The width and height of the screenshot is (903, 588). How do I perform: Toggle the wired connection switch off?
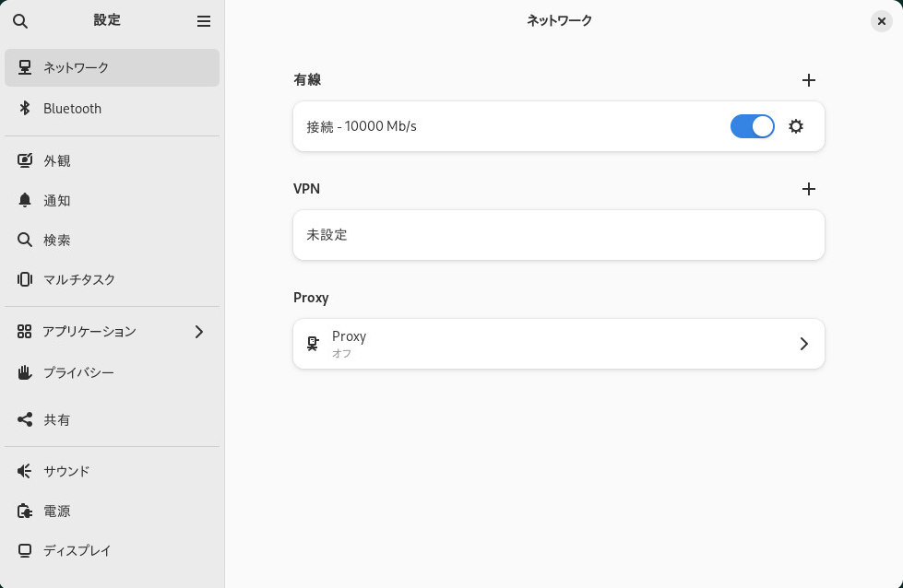click(752, 126)
